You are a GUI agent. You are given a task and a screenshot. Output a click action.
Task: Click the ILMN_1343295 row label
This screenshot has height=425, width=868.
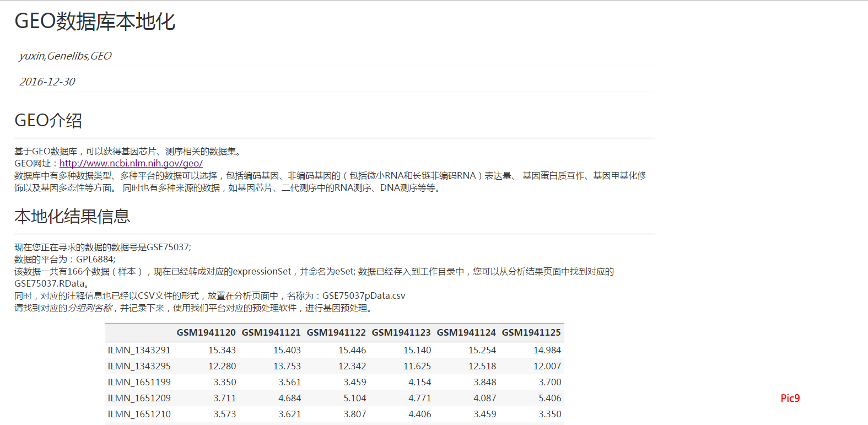(139, 366)
